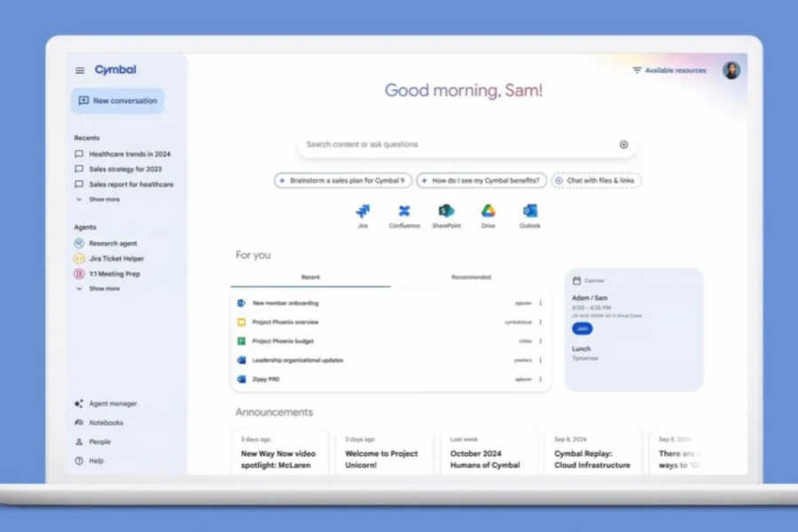
Task: Open more options for Zippy PRD
Action: (x=541, y=379)
